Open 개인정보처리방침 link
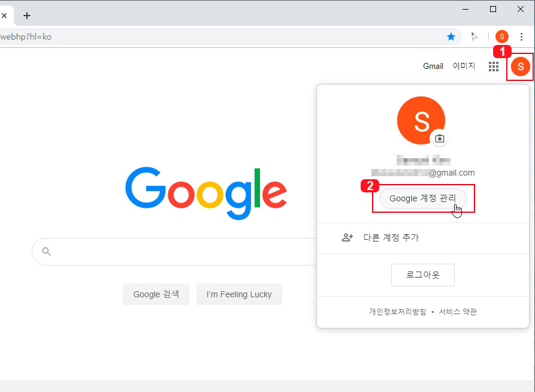Image resolution: width=535 pixels, height=392 pixels. 397,312
